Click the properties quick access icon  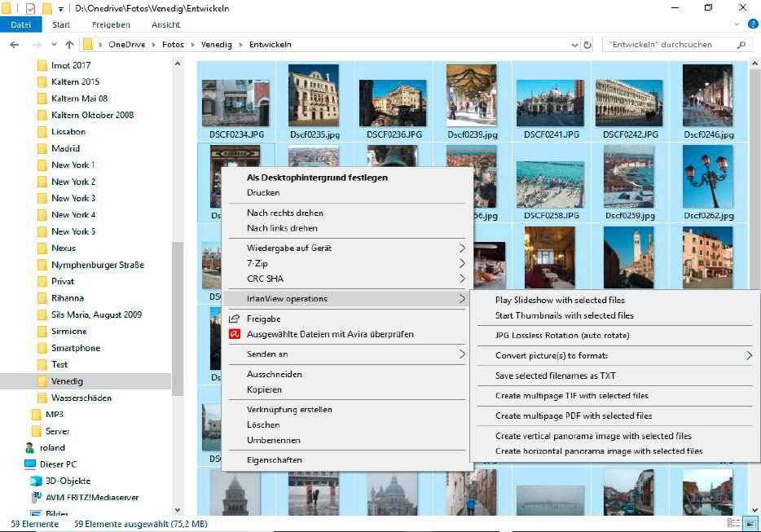(x=30, y=8)
